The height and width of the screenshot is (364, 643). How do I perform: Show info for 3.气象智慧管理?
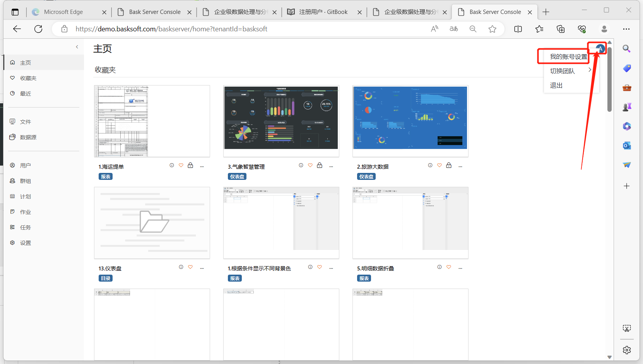[x=301, y=165]
